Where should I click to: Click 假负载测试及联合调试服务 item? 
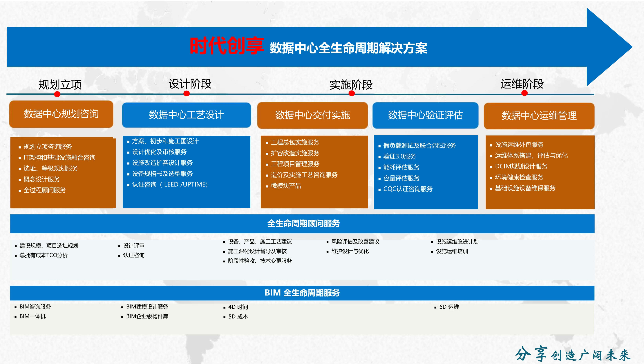[419, 146]
